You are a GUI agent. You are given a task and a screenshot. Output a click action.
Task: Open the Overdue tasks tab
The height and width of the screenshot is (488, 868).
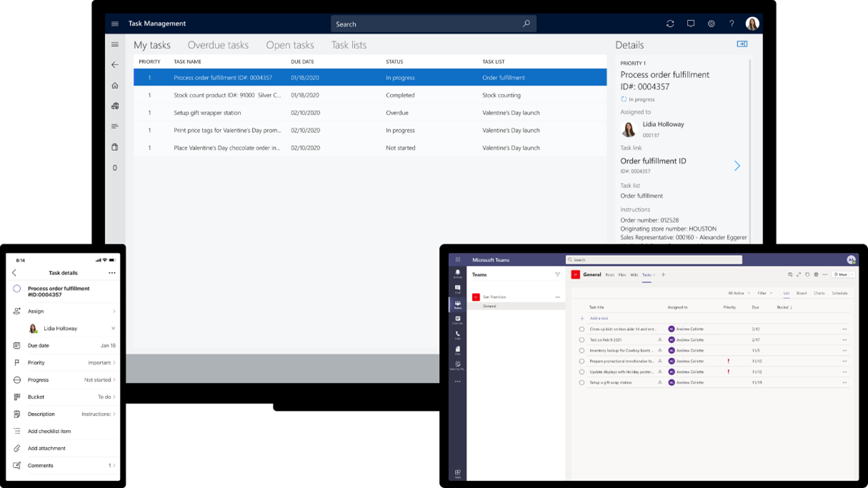(218, 44)
